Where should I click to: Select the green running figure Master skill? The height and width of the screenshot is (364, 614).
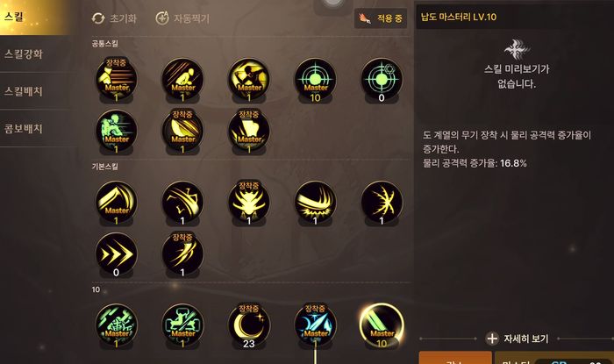(x=117, y=131)
